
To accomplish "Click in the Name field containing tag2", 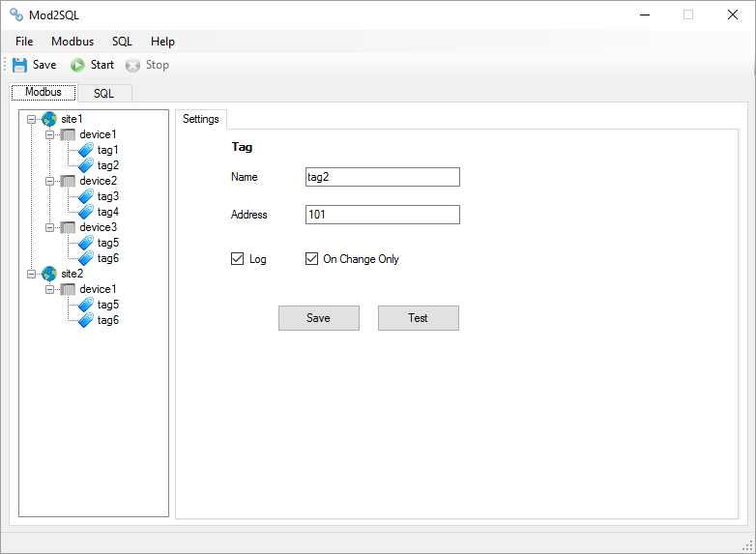I will (382, 177).
